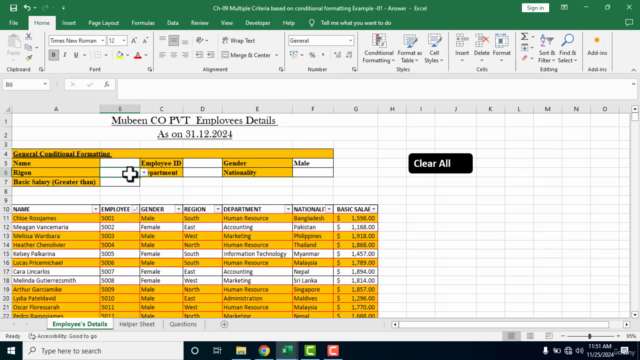Select column E header
Viewport: 640px width, 360px height.
[x=257, y=109]
